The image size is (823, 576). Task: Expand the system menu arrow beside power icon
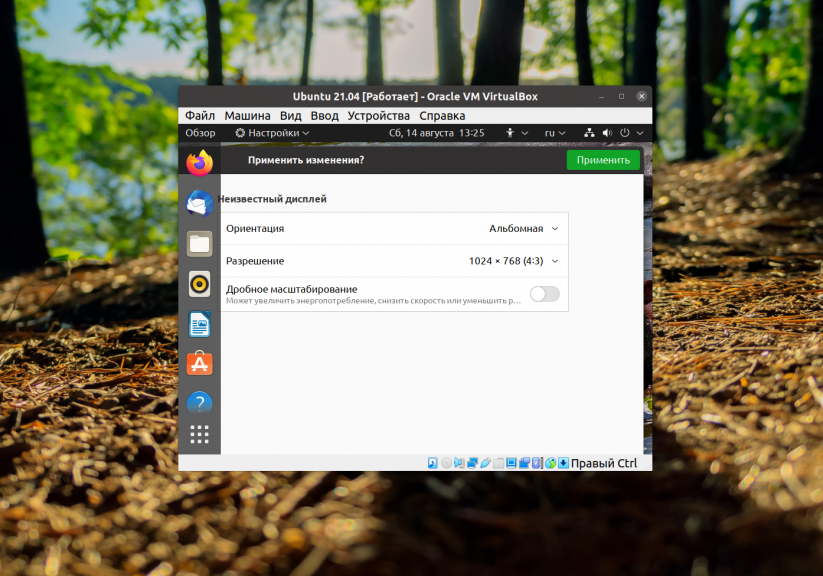click(640, 133)
